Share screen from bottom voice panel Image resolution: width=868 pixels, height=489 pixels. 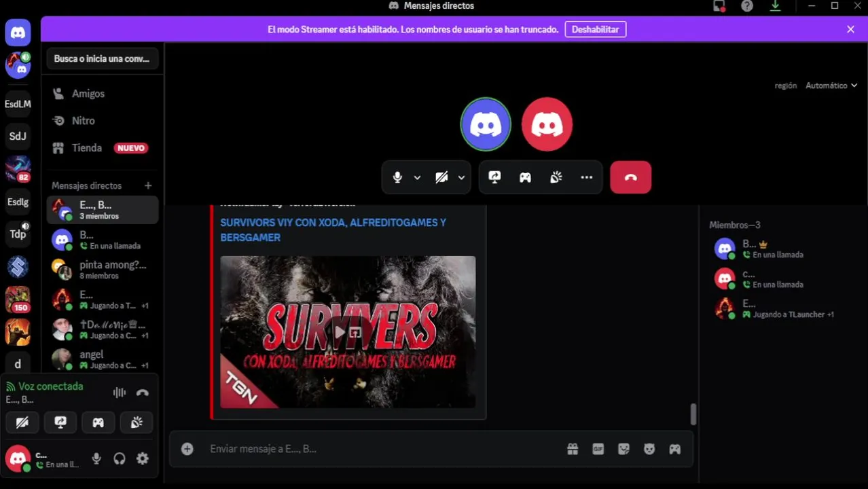pos(60,422)
